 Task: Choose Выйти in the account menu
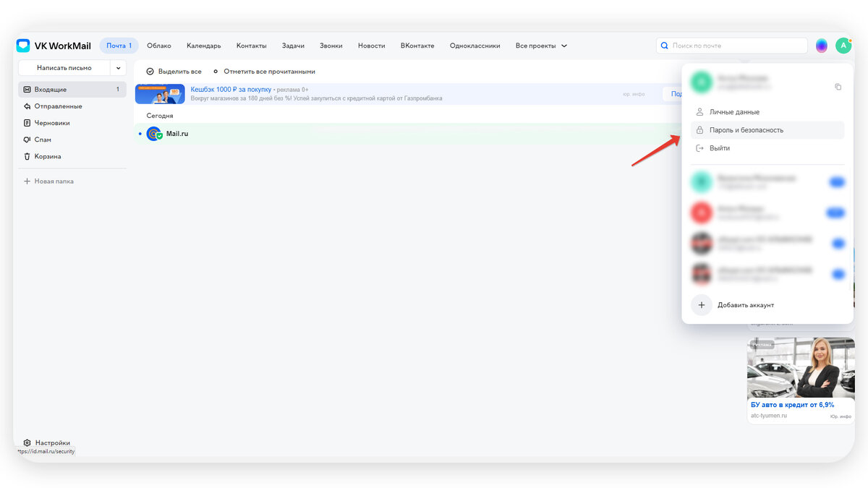767,148
